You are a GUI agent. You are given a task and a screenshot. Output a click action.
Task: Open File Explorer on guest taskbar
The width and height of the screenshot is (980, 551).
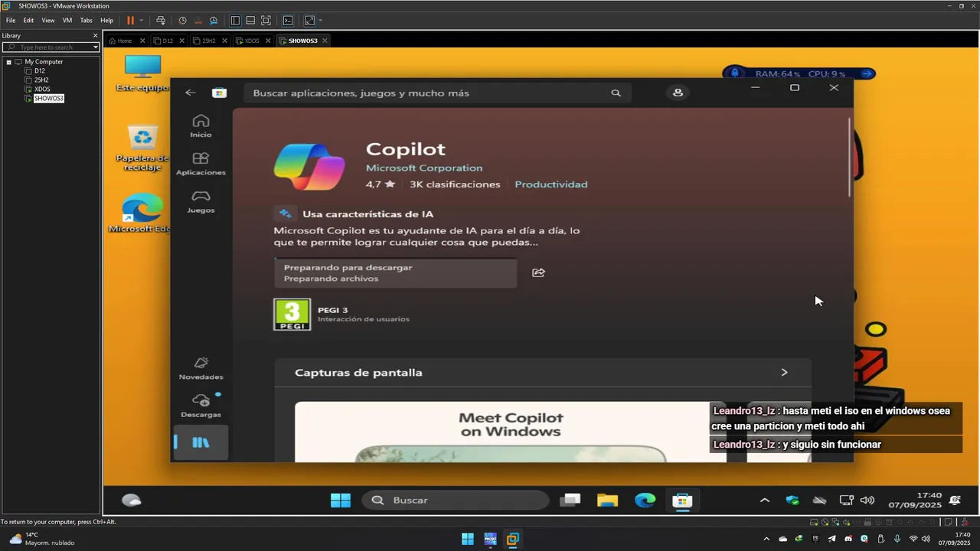click(x=607, y=500)
